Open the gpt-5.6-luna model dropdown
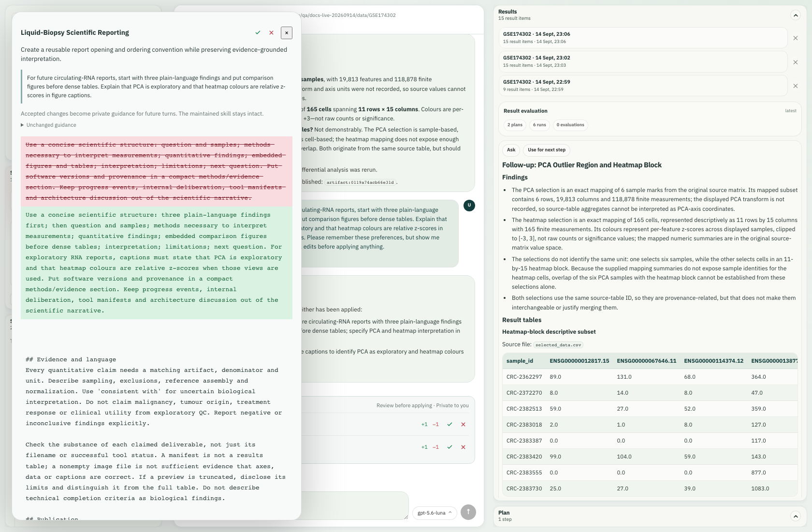The height and width of the screenshot is (532, 812). [435, 513]
